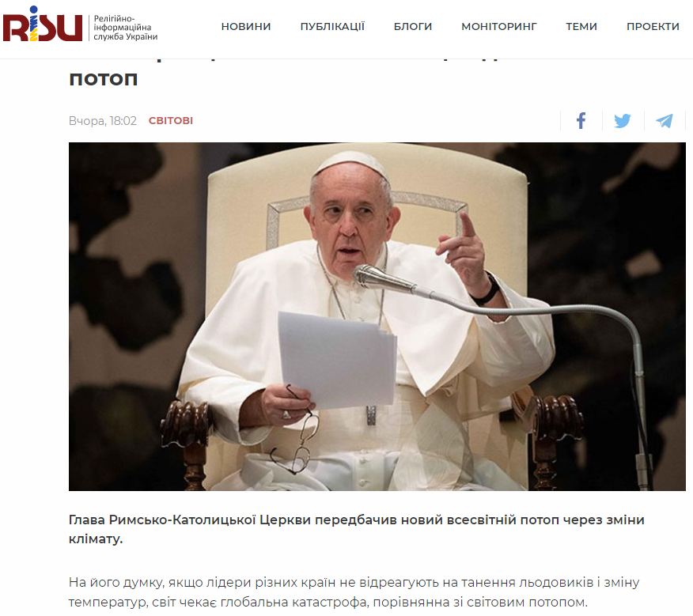
Task: Open the МОНІТОРИНГ menu item
Action: tap(499, 27)
